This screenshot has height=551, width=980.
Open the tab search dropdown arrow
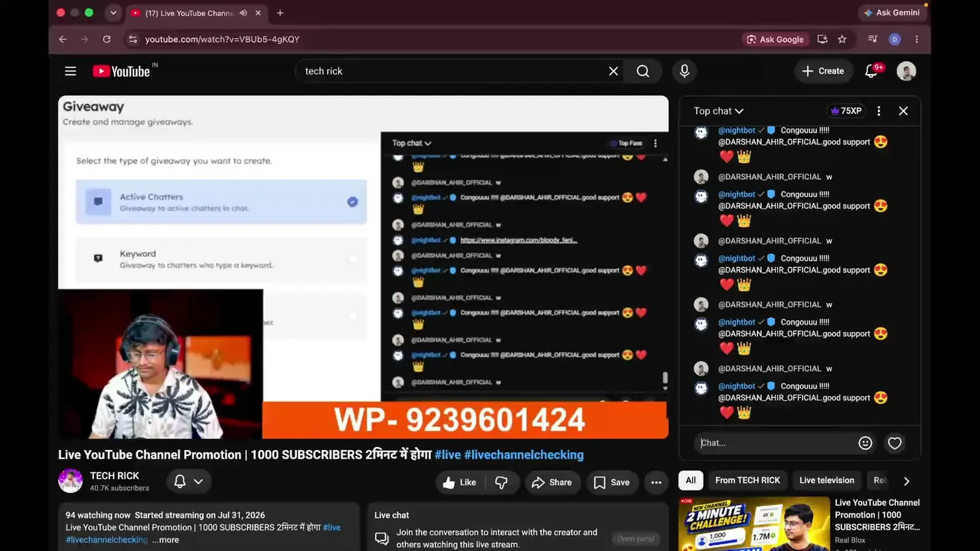[113, 13]
